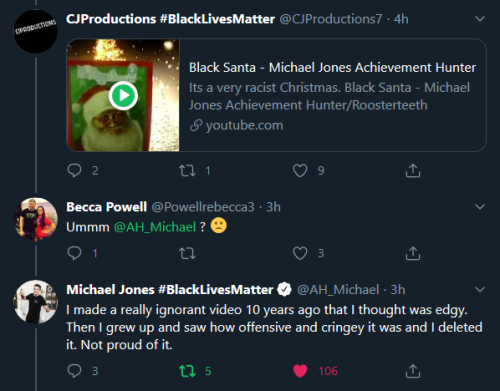Reply to CJProductions' Black Santa tweet
The image size is (500, 391).
tap(74, 171)
